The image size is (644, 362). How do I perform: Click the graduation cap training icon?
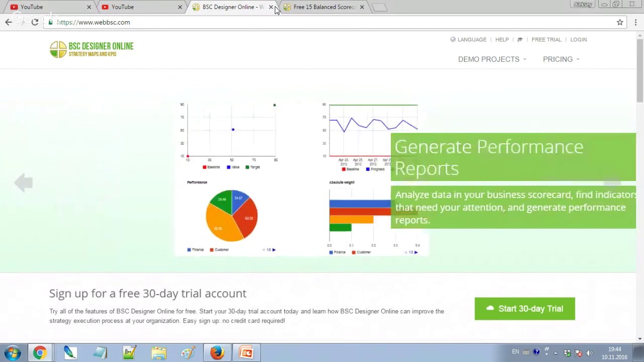click(x=520, y=40)
